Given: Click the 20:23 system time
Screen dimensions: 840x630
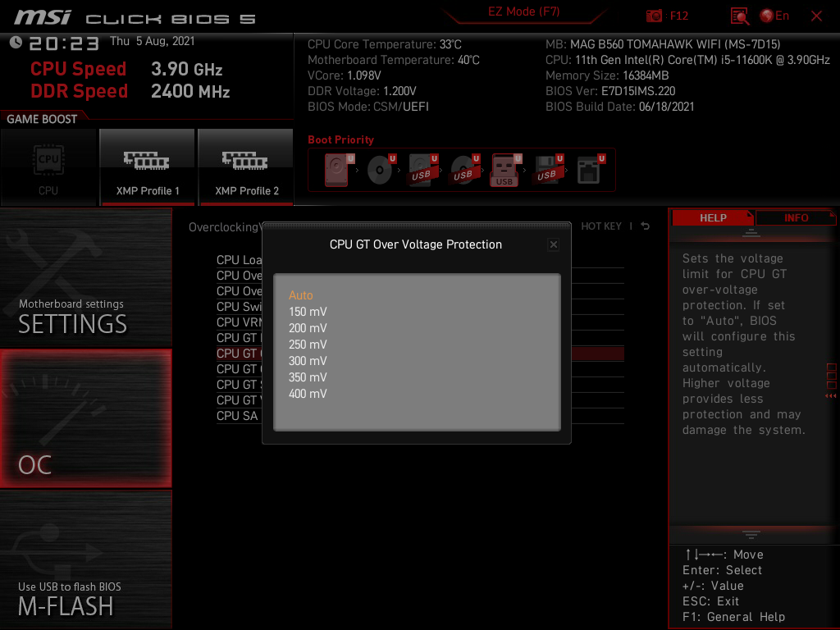Looking at the screenshot, I should [x=64, y=43].
